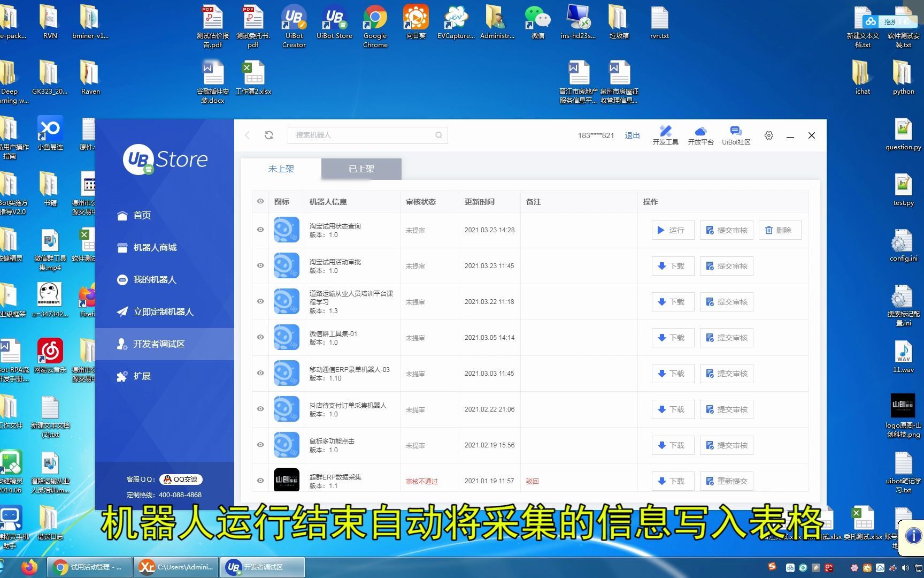
Task: Switch to 开发者调试区 taskbar button
Action: pos(263,567)
